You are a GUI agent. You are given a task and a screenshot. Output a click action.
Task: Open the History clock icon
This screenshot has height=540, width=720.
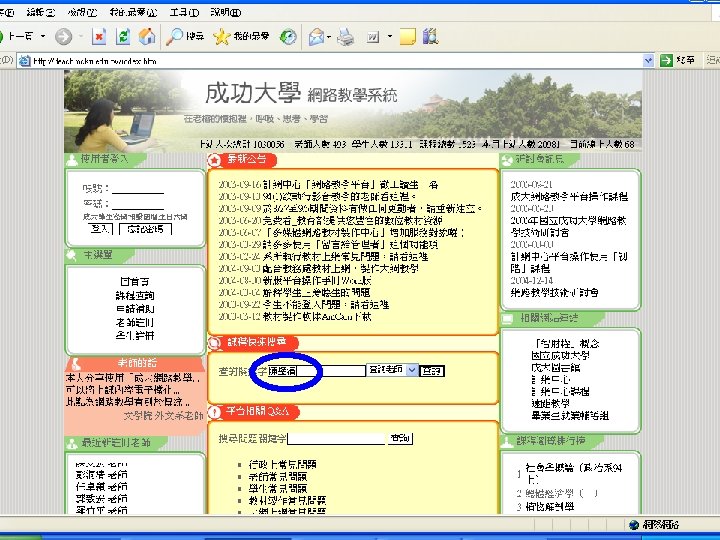(x=288, y=37)
